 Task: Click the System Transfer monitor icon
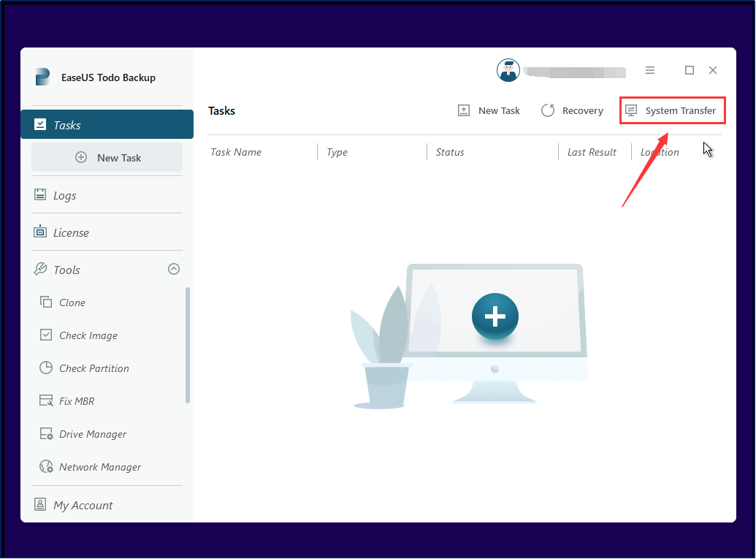631,110
